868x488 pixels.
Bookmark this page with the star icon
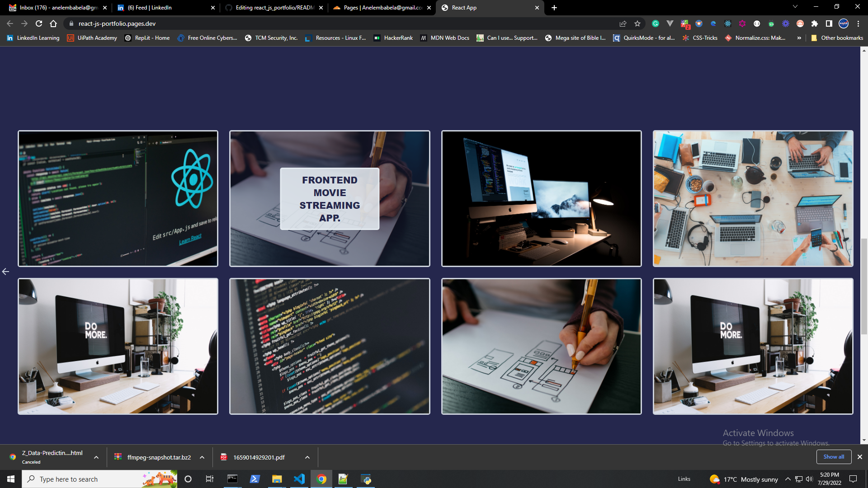click(x=638, y=23)
